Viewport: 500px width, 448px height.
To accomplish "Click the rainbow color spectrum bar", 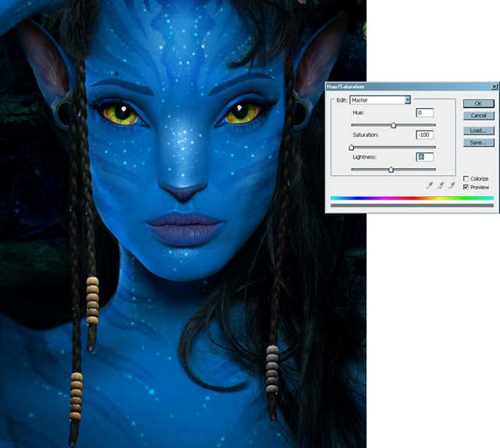I will [x=412, y=199].
